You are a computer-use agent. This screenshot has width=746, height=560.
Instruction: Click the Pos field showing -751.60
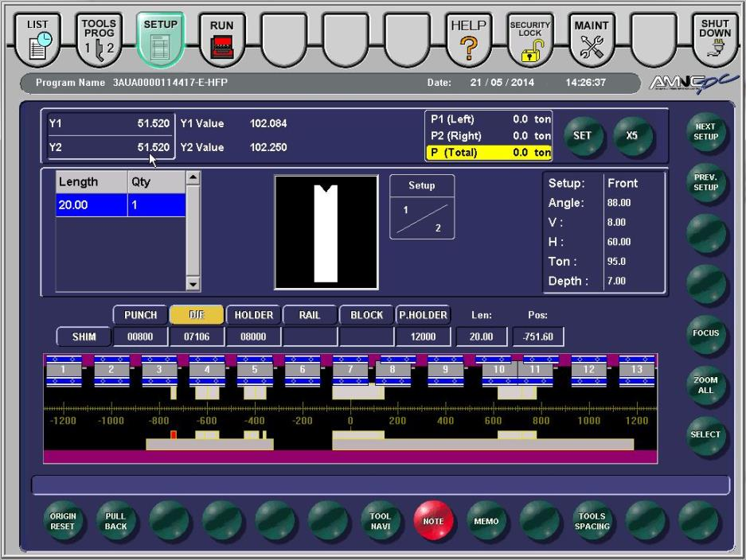[538, 336]
